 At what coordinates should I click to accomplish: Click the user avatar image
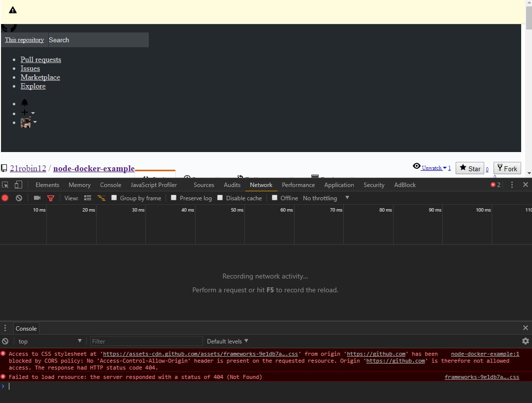click(x=26, y=123)
